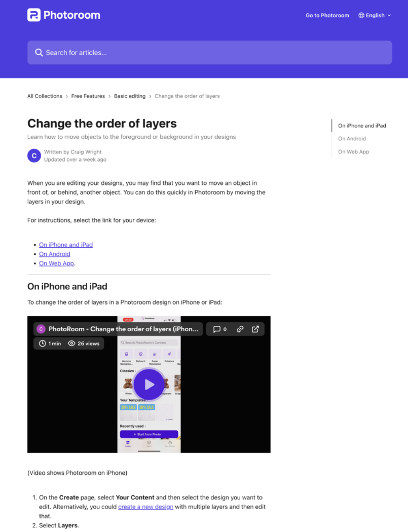Jump to On Android in sidebar

point(352,139)
